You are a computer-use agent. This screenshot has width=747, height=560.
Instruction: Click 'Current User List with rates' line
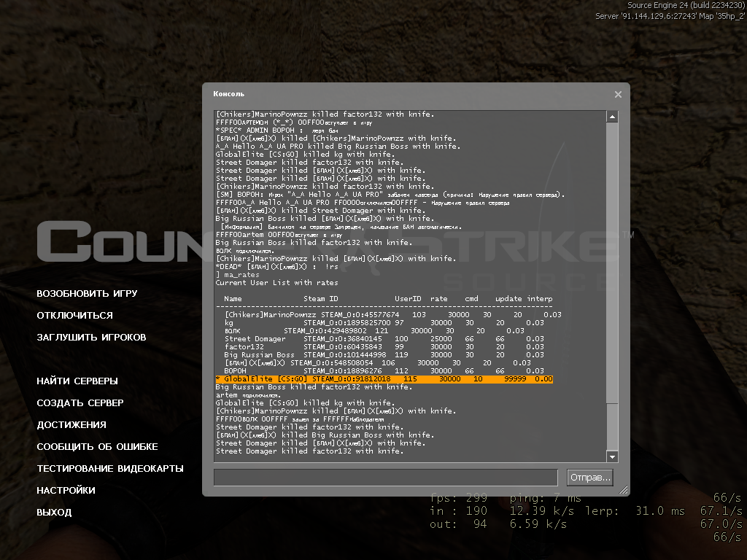pyautogui.click(x=276, y=283)
